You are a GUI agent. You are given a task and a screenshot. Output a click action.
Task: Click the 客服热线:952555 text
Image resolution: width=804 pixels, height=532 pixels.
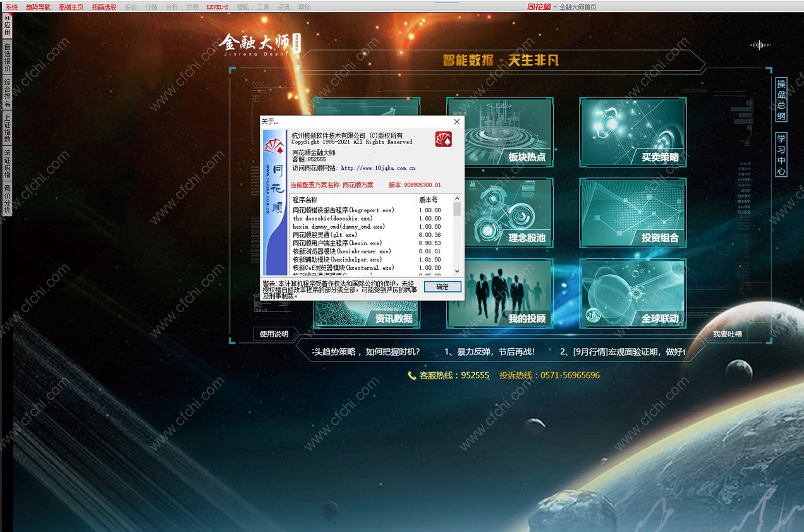454,375
